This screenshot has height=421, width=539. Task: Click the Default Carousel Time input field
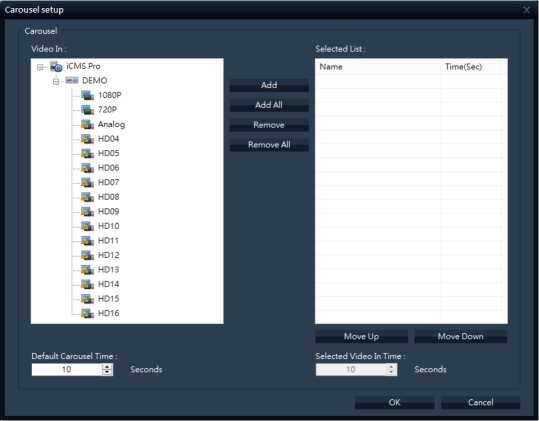click(67, 369)
